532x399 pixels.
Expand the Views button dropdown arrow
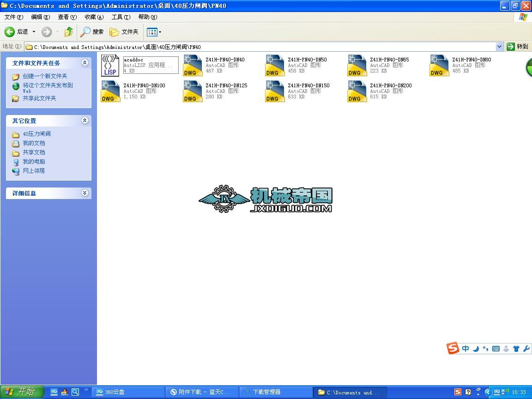(160, 32)
